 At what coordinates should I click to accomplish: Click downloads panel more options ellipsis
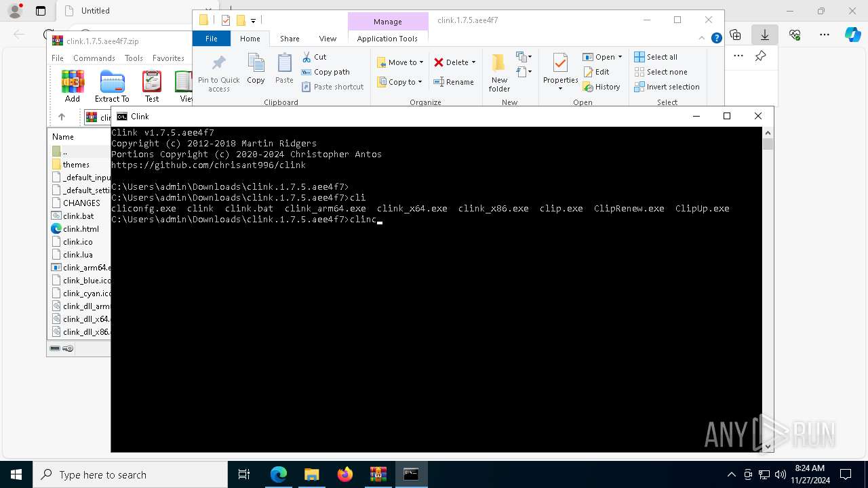click(738, 56)
